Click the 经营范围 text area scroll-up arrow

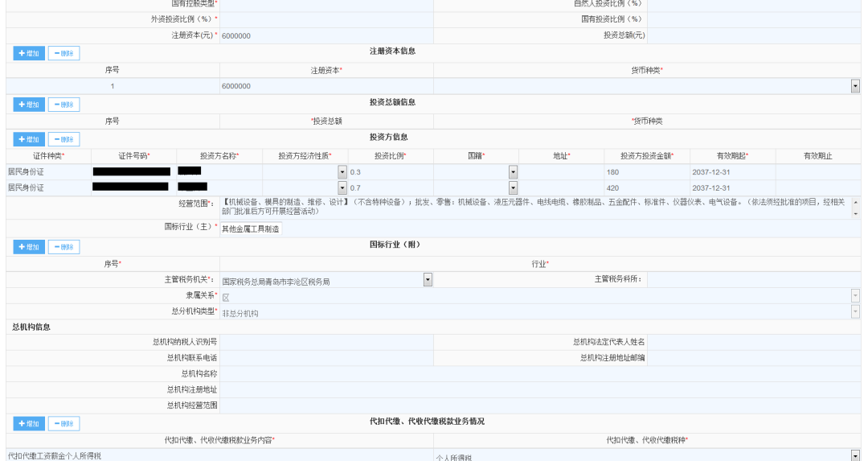click(856, 201)
